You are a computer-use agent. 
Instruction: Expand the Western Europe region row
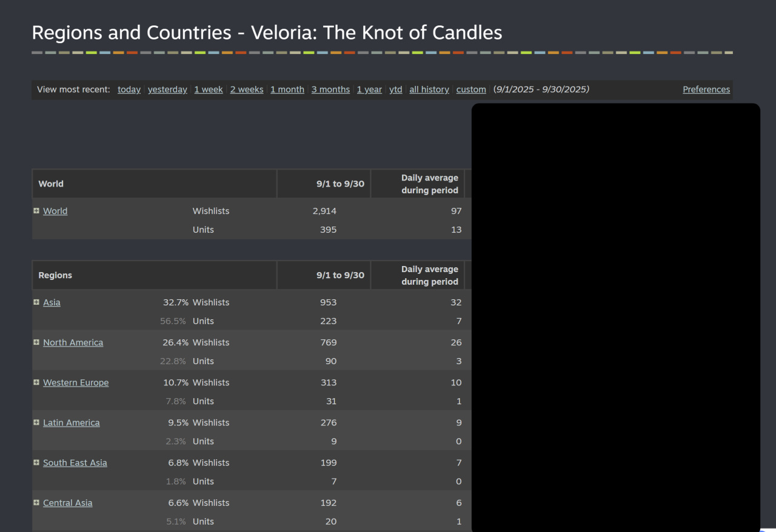click(x=36, y=382)
